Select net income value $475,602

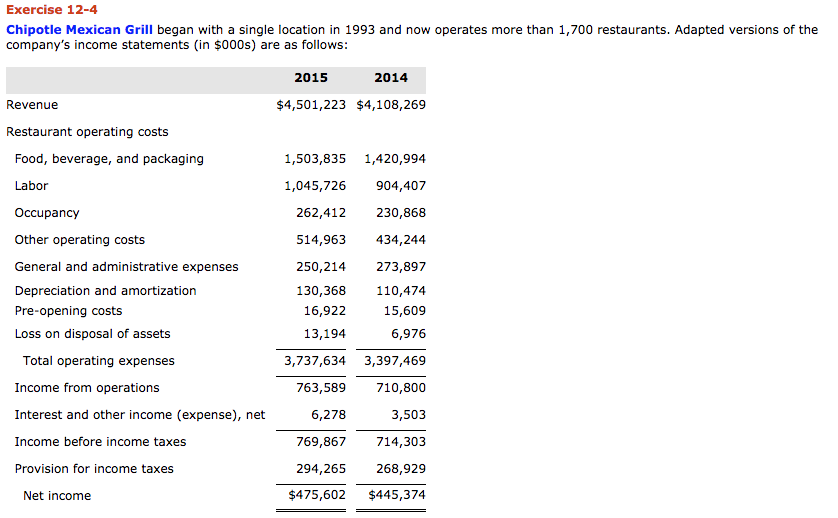click(317, 495)
